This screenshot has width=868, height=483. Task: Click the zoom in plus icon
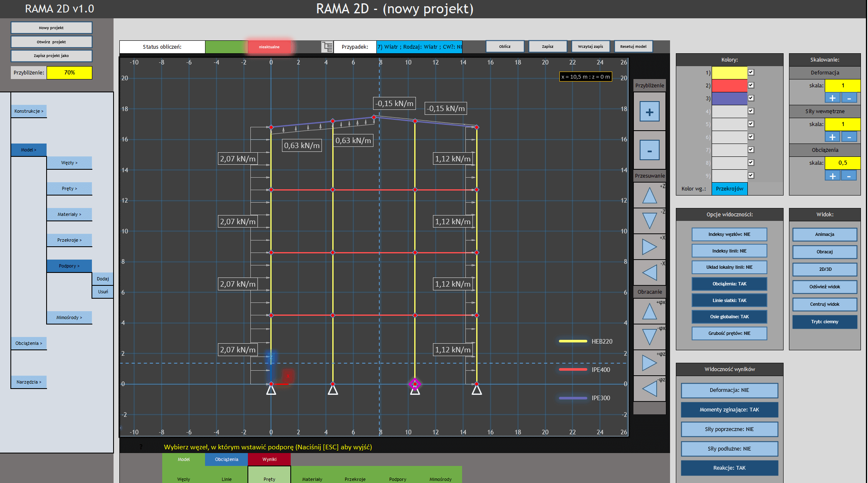click(x=649, y=112)
